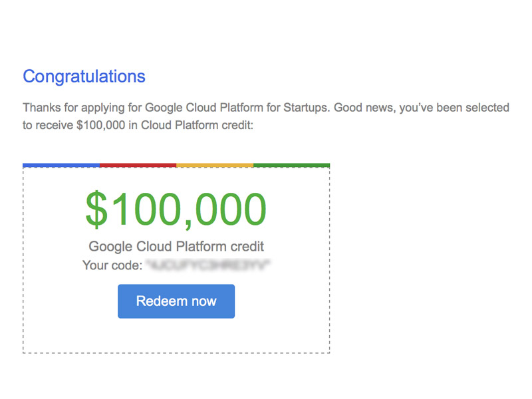Click "Google Cloud Platform for Startups" in paragraph
The width and height of the screenshot is (532, 399).
236,108
